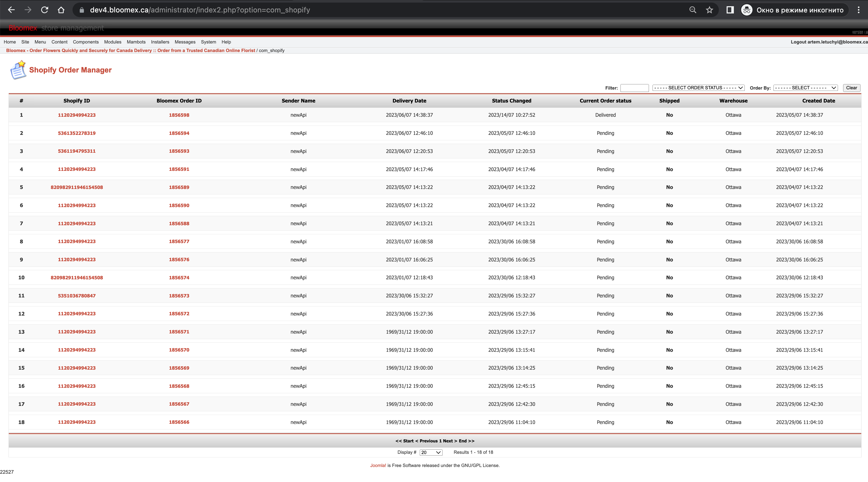Viewport: 868px width, 482px height.
Task: Click the Clear filter button
Action: click(851, 88)
